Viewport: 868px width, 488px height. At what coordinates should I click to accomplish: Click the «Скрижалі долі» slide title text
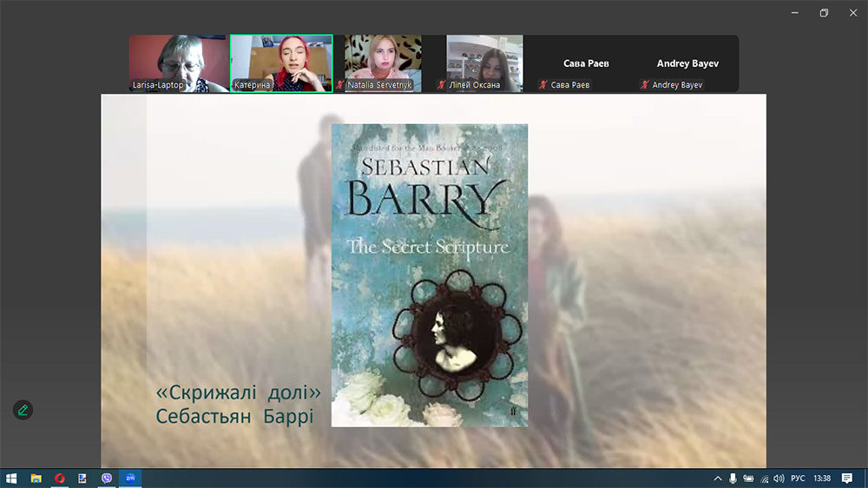click(x=238, y=392)
